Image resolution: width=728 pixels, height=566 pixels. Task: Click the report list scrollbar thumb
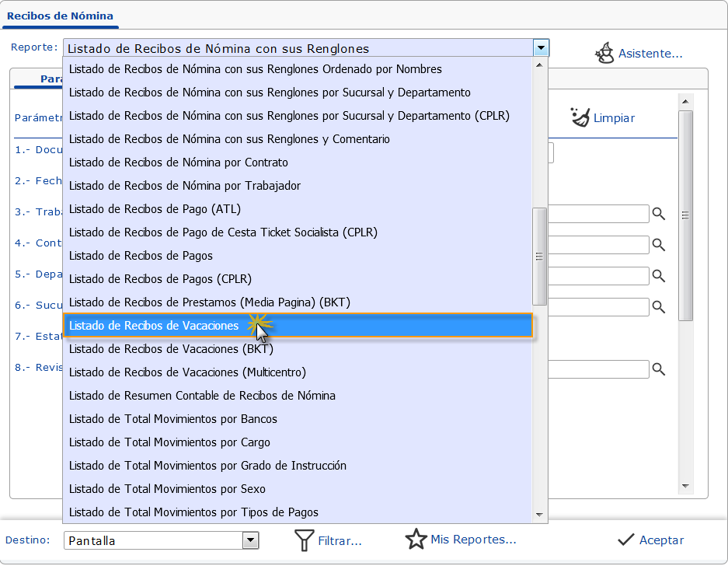(x=538, y=257)
